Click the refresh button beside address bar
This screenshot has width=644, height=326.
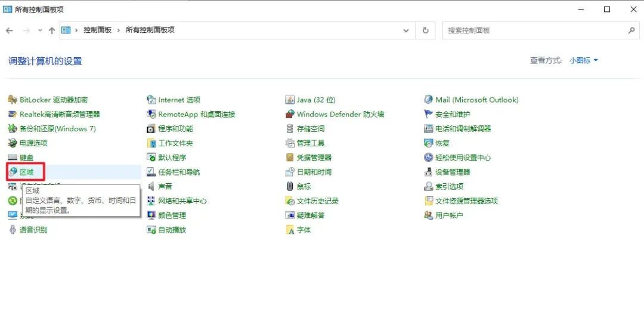pyautogui.click(x=425, y=30)
